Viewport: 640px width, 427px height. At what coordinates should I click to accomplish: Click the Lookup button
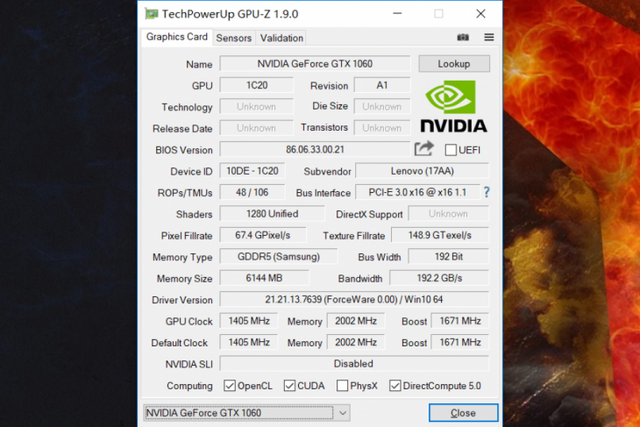click(x=454, y=64)
